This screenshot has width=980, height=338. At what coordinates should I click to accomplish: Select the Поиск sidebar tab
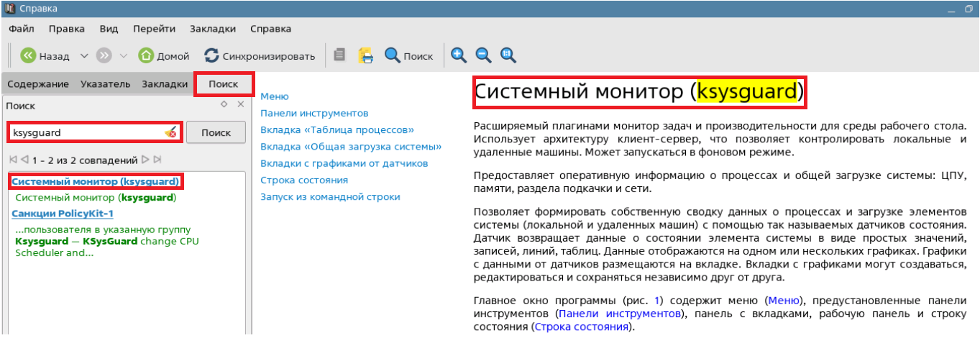(224, 84)
